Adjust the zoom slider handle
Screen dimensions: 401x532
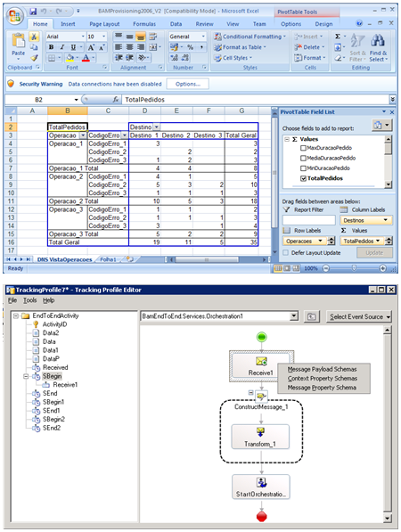354,268
